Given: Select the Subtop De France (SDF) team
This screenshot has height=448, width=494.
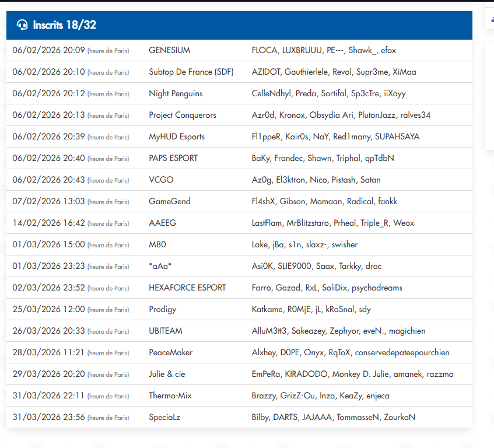Looking at the screenshot, I should pos(191,72).
